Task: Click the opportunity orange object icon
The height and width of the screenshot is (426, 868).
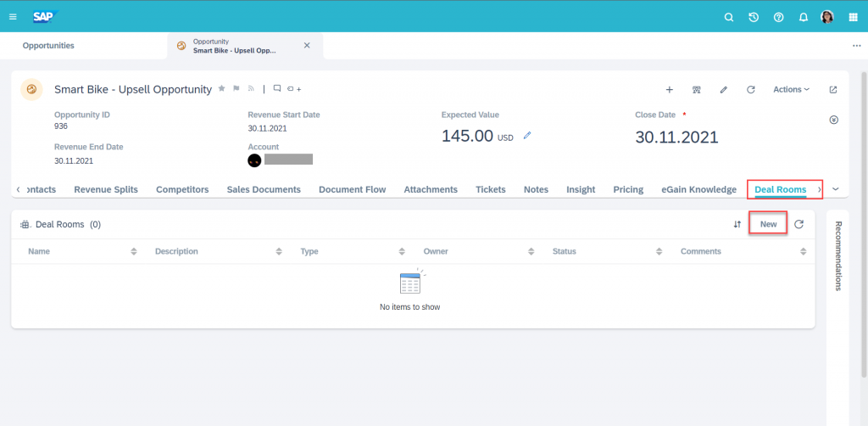Action: 31,89
